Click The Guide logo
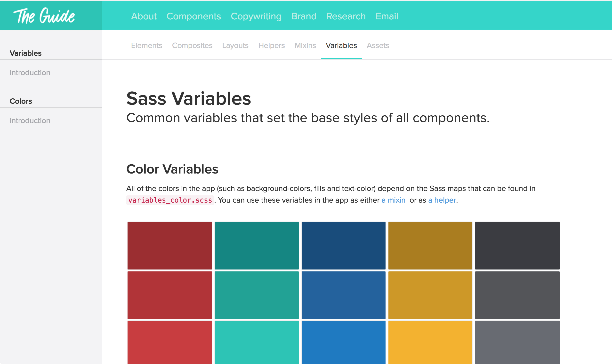The image size is (612, 364). pos(44,16)
